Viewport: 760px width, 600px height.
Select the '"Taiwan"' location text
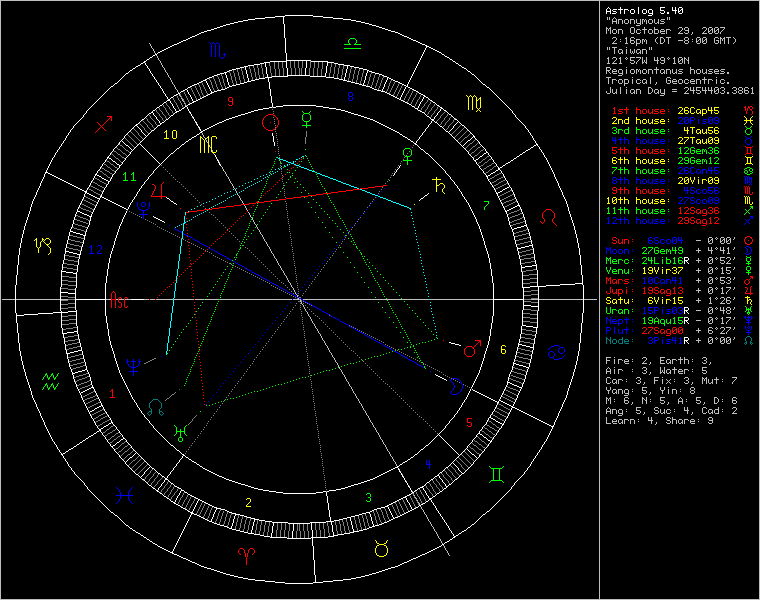[630, 51]
